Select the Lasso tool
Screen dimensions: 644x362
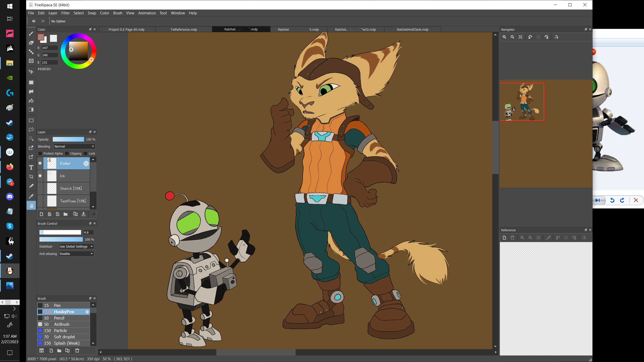[31, 129]
